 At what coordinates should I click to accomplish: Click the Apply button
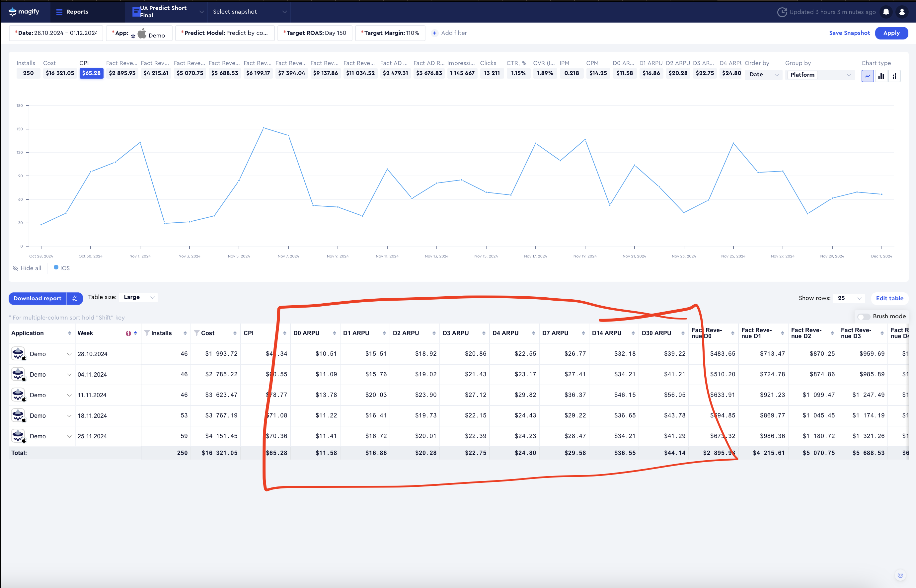(x=891, y=33)
